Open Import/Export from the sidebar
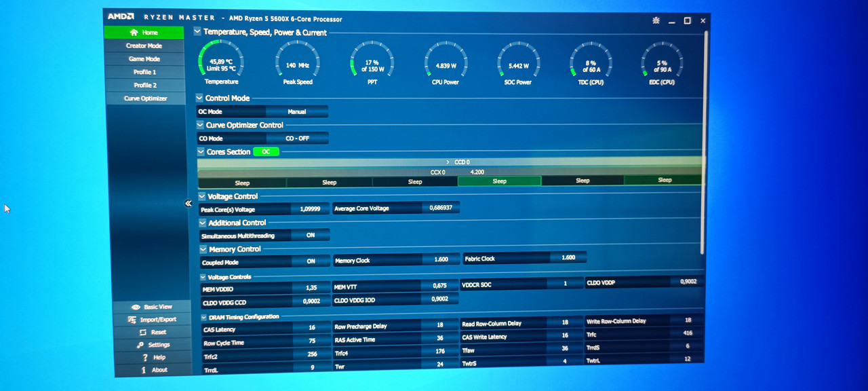868x391 pixels. (x=153, y=320)
